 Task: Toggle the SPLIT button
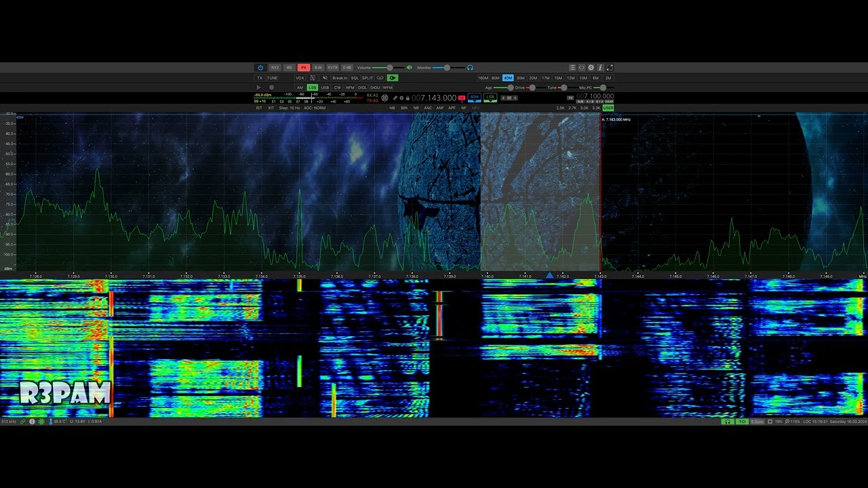[x=368, y=78]
